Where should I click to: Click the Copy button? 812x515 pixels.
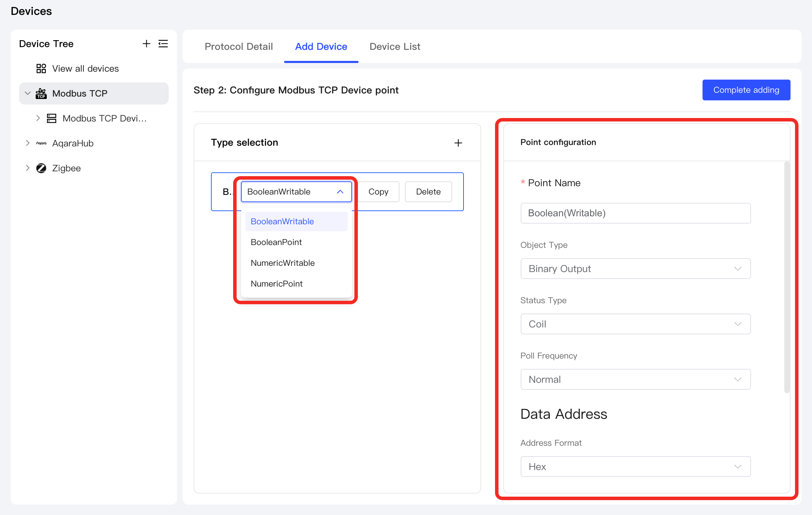point(378,192)
